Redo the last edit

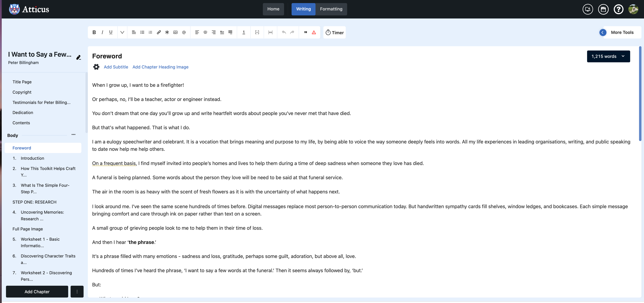(292, 32)
